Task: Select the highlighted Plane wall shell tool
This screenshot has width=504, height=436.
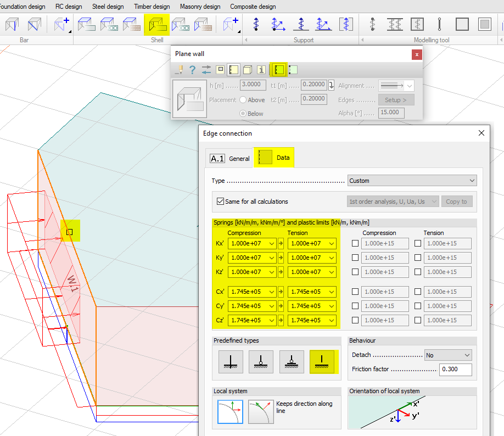Action: (156, 24)
